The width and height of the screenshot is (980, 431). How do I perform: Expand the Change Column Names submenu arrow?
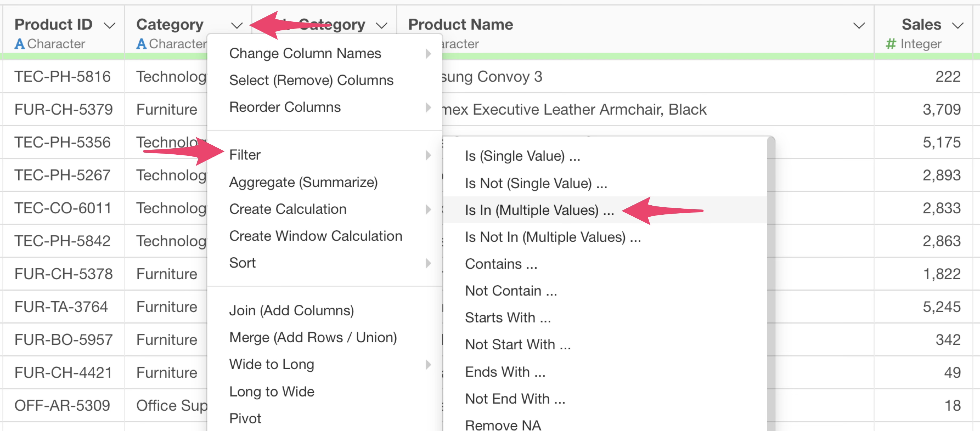(x=428, y=53)
